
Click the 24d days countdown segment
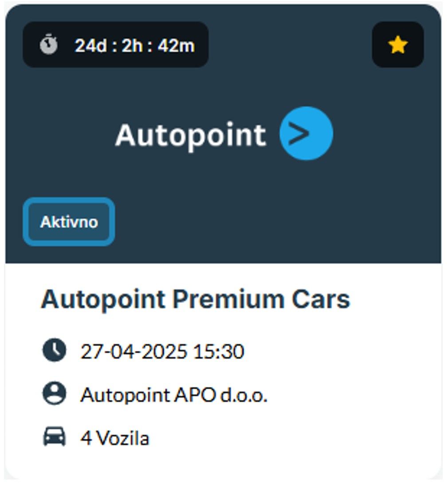coord(91,45)
